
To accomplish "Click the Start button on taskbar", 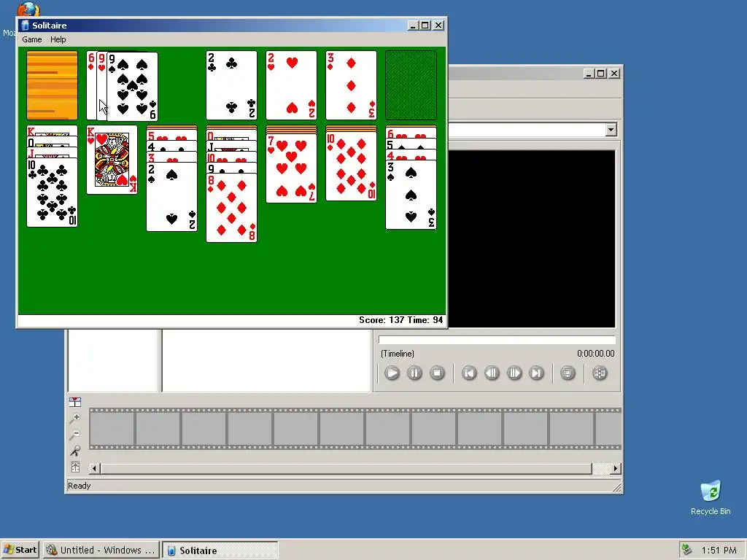I will click(x=20, y=550).
